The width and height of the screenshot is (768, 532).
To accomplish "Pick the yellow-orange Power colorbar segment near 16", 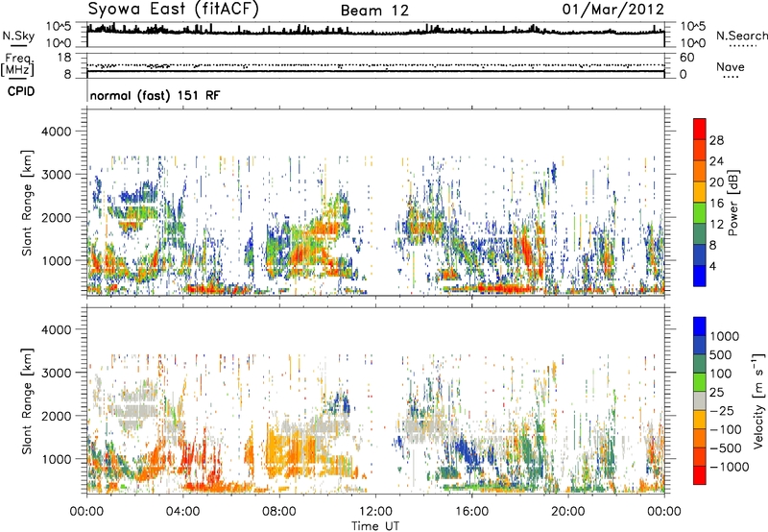I will click(x=700, y=192).
